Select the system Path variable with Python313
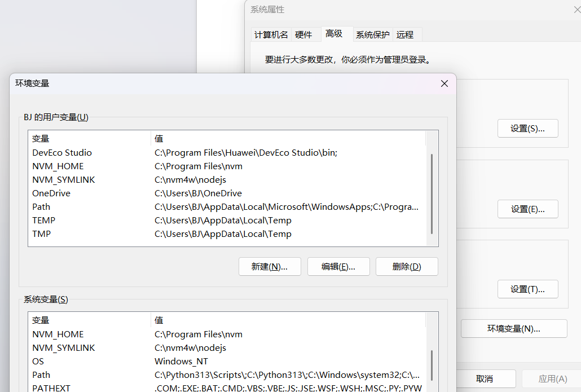581x392 pixels. pyautogui.click(x=227, y=375)
